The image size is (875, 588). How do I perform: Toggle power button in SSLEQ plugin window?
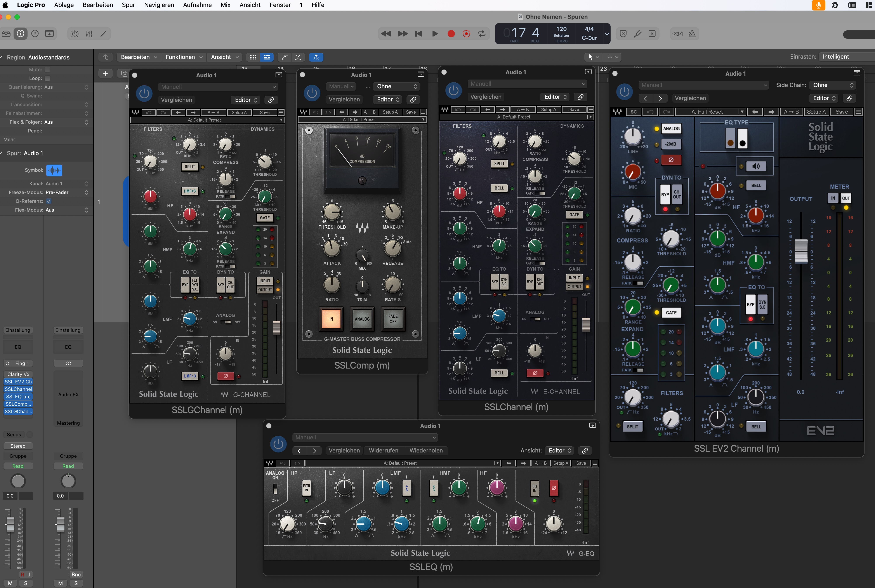click(x=278, y=444)
